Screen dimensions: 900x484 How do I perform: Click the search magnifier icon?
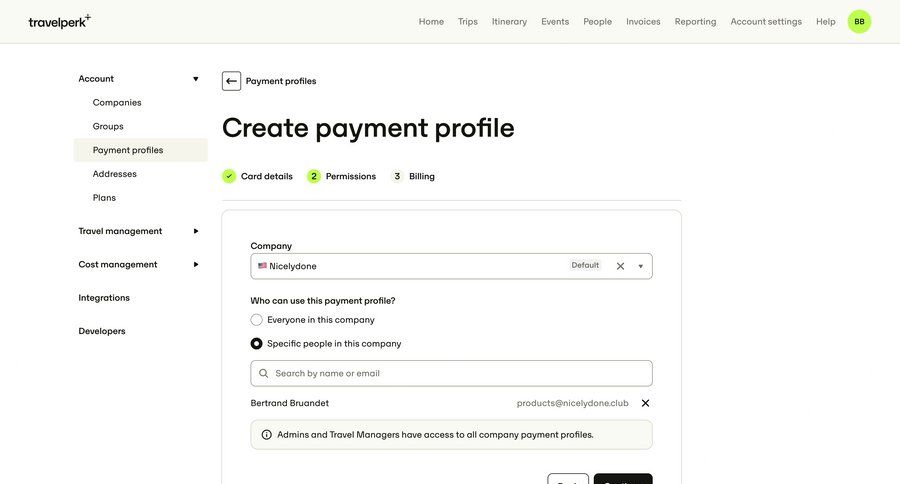[264, 373]
